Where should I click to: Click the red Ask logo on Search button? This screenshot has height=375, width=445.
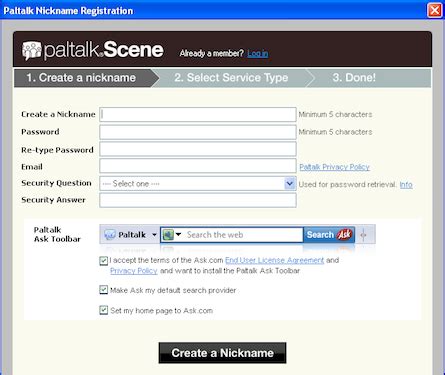[344, 235]
